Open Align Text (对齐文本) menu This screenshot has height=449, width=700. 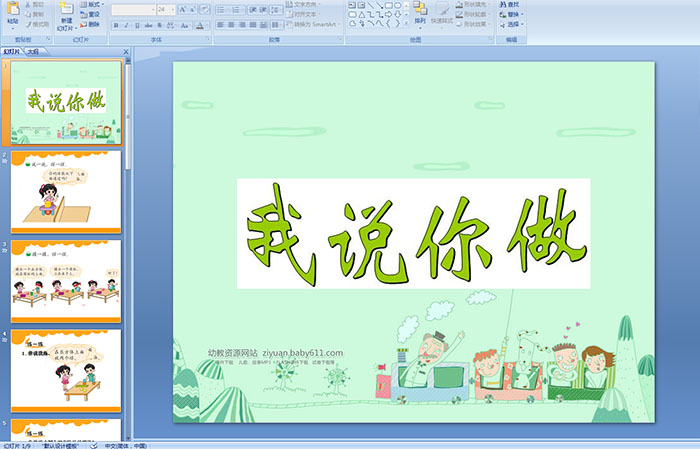[x=303, y=14]
